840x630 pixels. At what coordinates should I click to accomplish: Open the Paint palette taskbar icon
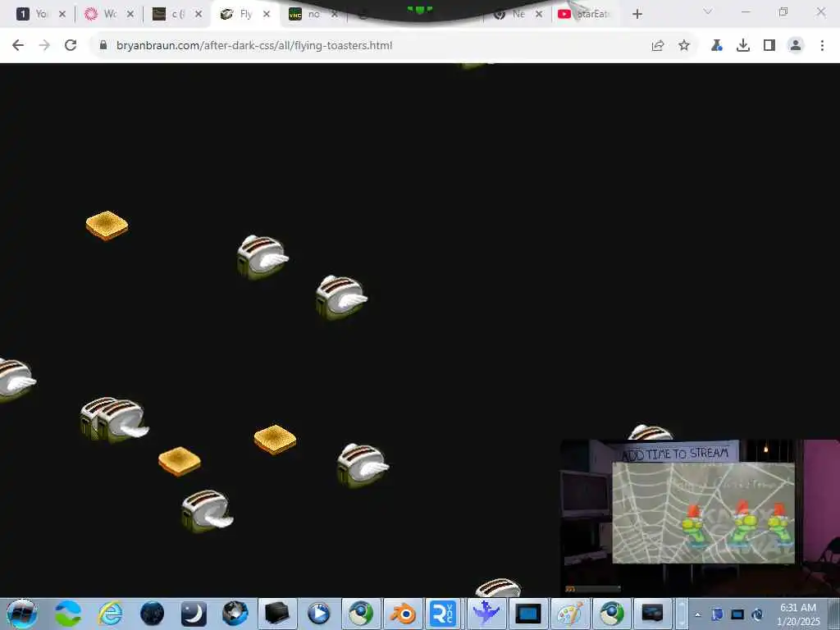coord(569,614)
